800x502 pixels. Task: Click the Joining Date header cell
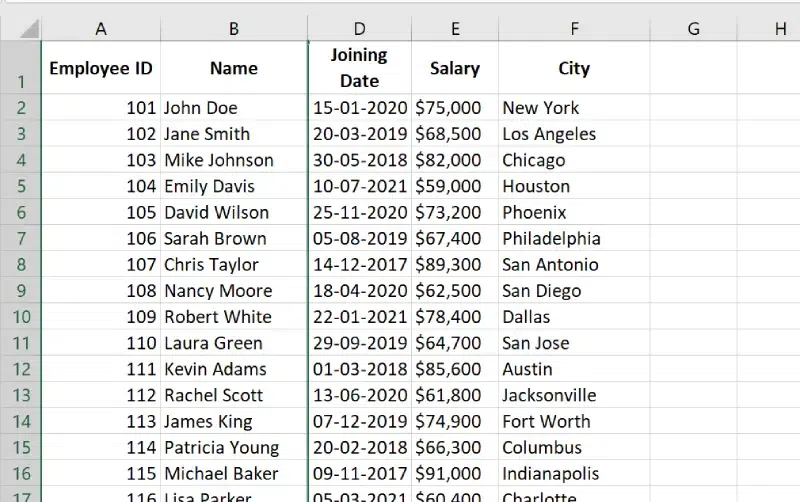pos(360,68)
